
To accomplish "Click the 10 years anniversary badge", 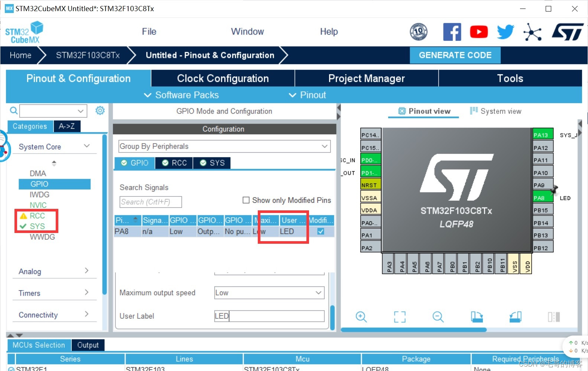I will [x=419, y=32].
